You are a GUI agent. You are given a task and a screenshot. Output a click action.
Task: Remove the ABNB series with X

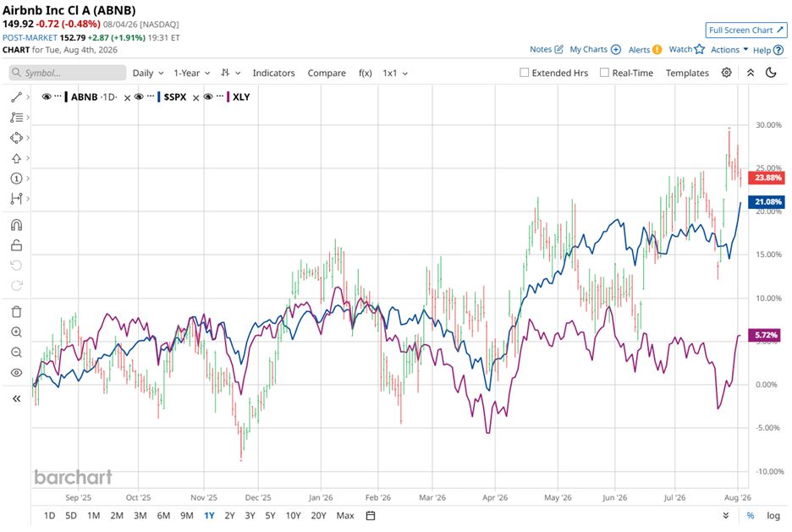[x=127, y=97]
